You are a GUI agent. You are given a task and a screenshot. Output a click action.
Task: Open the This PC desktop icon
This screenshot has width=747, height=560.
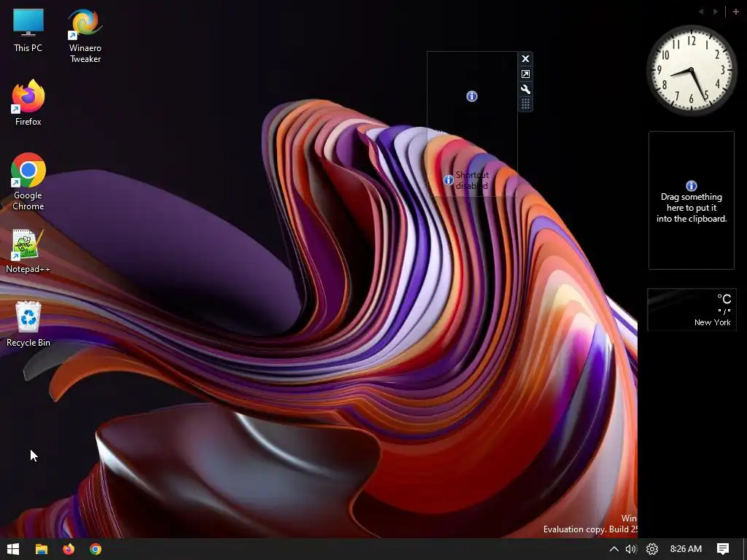[x=28, y=30]
